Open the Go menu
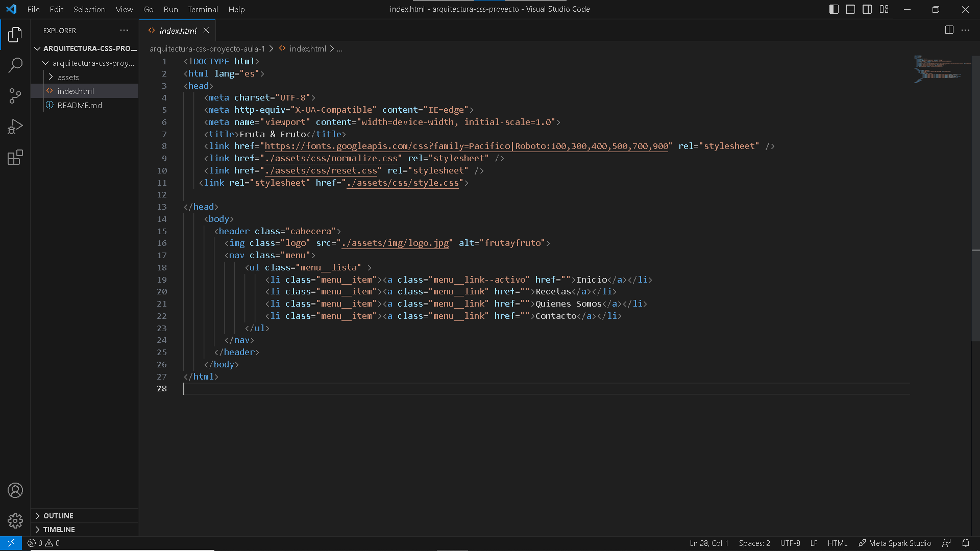The height and width of the screenshot is (551, 980). point(149,9)
